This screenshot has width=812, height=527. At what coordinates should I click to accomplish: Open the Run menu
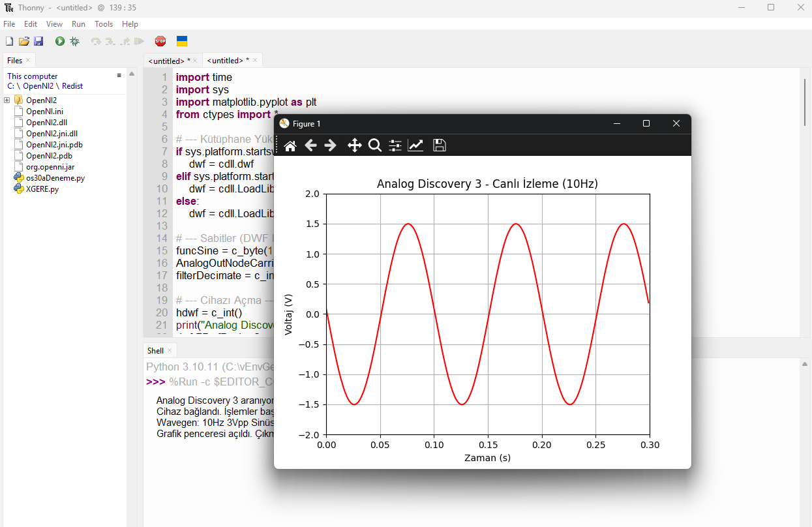click(78, 24)
